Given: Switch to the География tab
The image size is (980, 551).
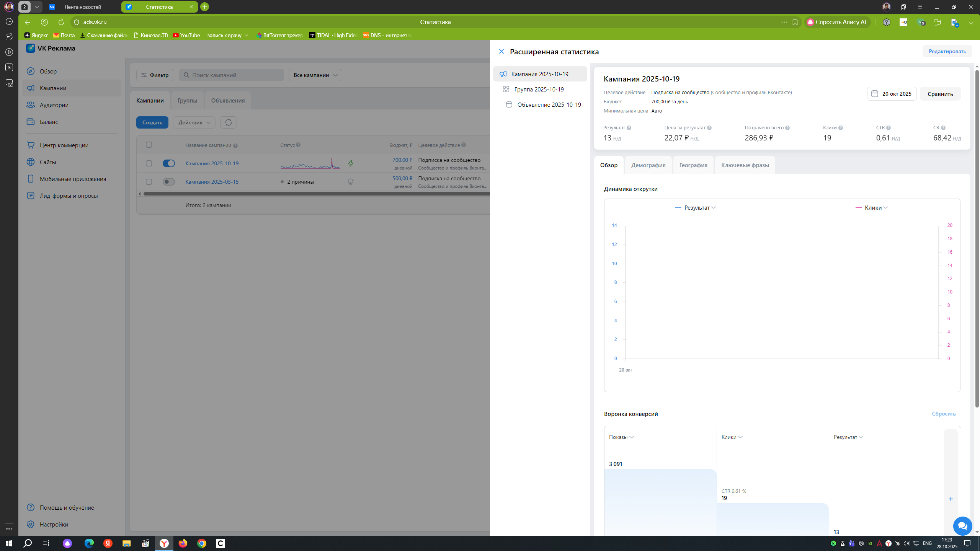Looking at the screenshot, I should tap(693, 165).
